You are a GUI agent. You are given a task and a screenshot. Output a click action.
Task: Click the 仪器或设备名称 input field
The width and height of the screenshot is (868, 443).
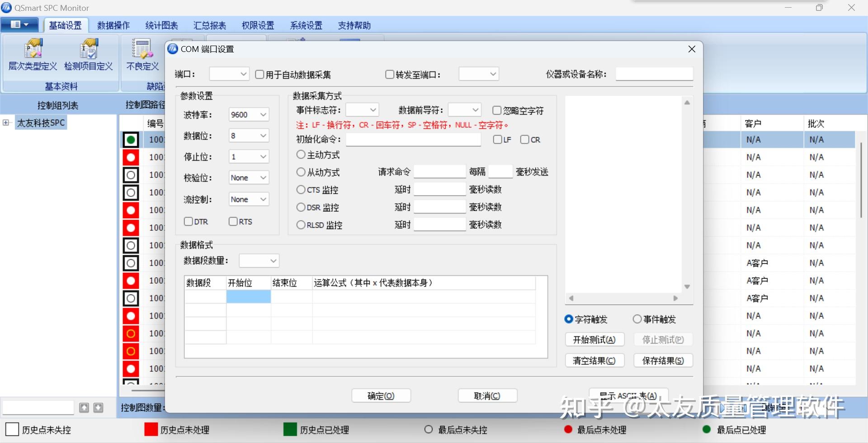[x=654, y=74]
